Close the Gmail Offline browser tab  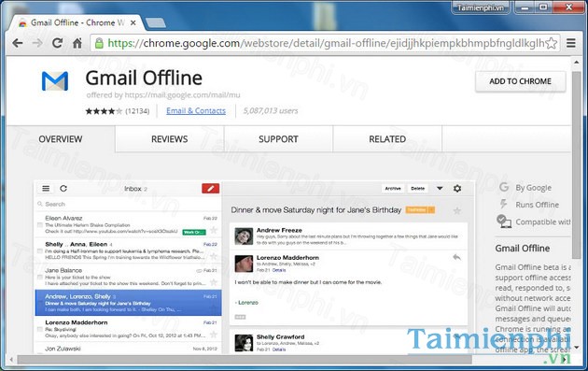(133, 23)
